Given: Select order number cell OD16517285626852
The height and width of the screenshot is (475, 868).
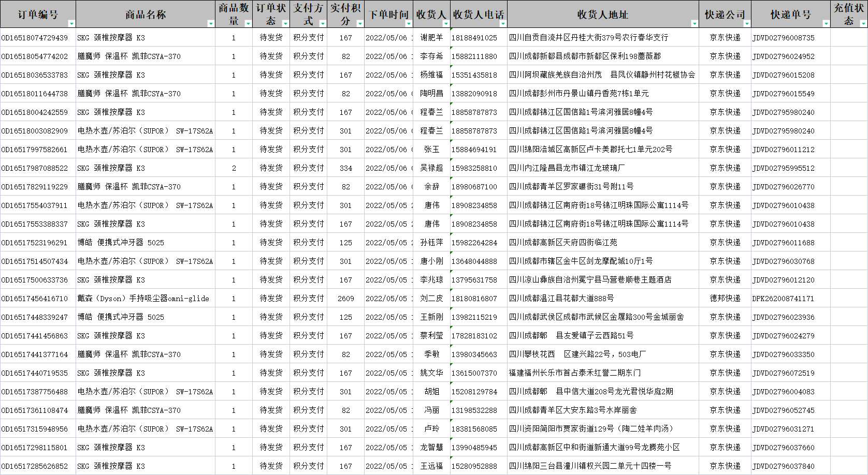Looking at the screenshot, I should pyautogui.click(x=38, y=466).
